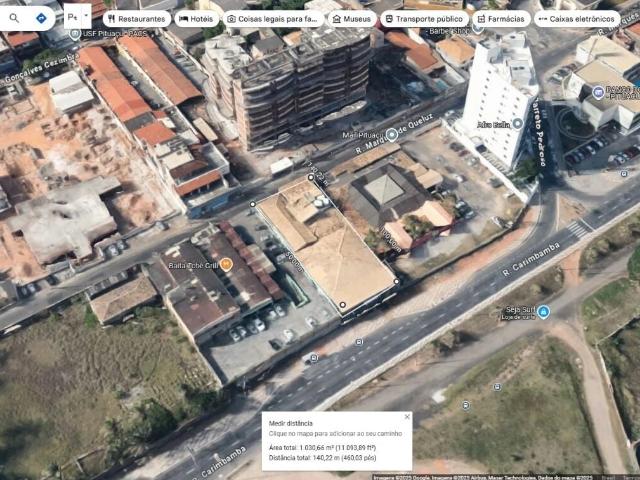The image size is (640, 480).
Task: Select the Museus category chip
Action: pyautogui.click(x=352, y=19)
